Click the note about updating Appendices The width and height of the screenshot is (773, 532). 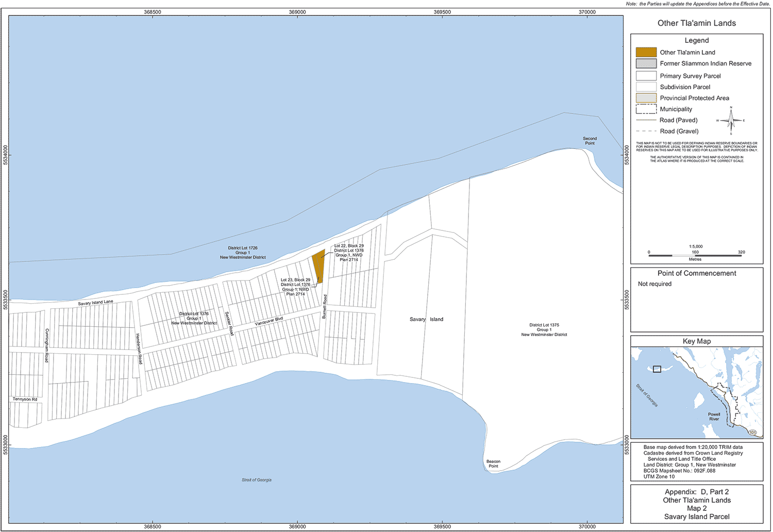698,4
